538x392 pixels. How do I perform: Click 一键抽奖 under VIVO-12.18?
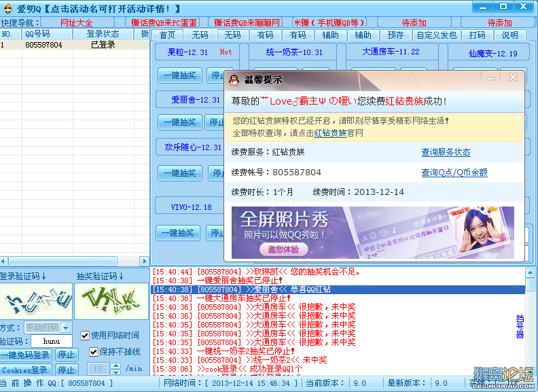178,233
